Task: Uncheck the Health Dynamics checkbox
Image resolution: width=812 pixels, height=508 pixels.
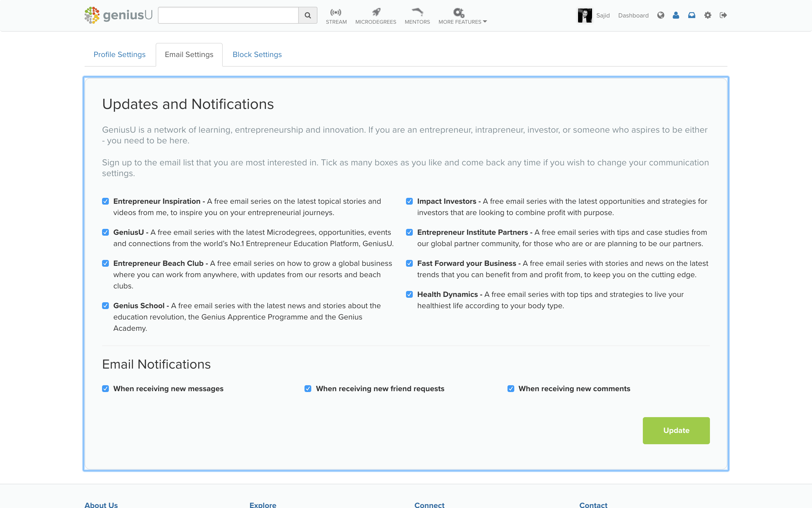Action: [x=409, y=294]
